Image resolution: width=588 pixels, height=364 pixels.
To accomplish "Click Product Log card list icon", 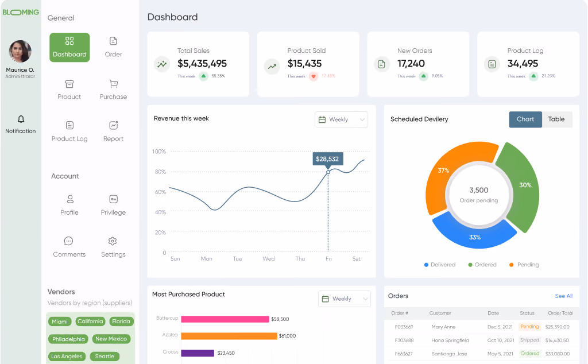I will [492, 64].
